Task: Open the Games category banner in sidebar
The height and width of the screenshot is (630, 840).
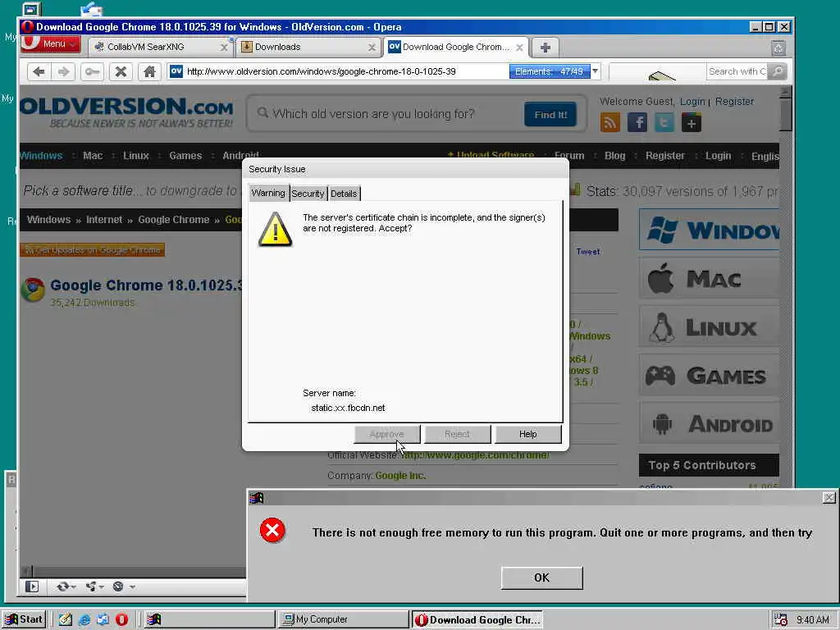Action: pos(710,375)
